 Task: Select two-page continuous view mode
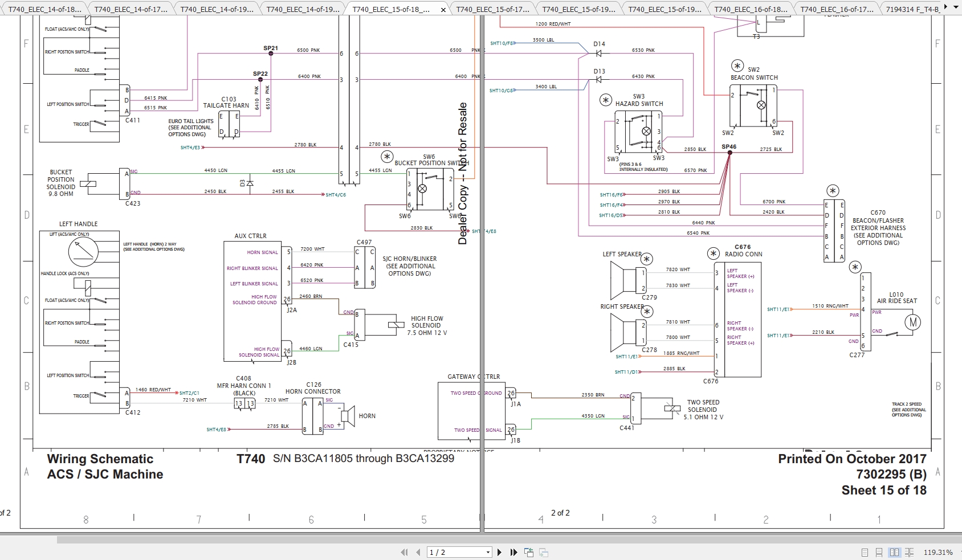coord(910,551)
